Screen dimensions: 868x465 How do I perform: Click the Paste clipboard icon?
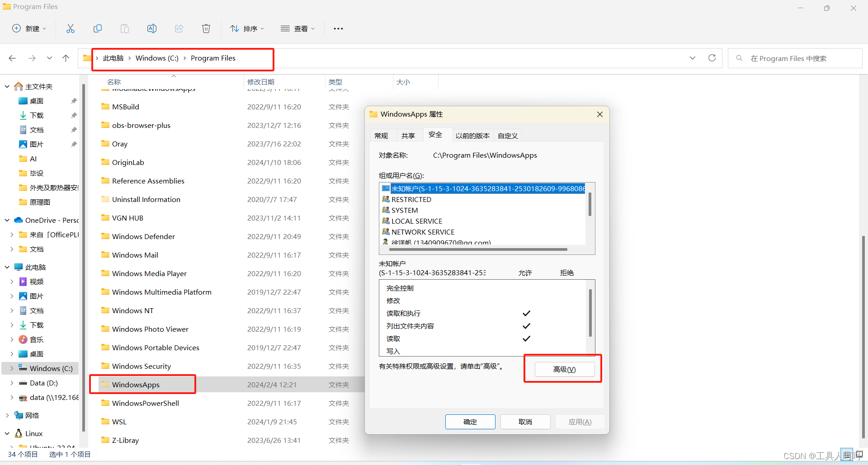click(x=125, y=28)
